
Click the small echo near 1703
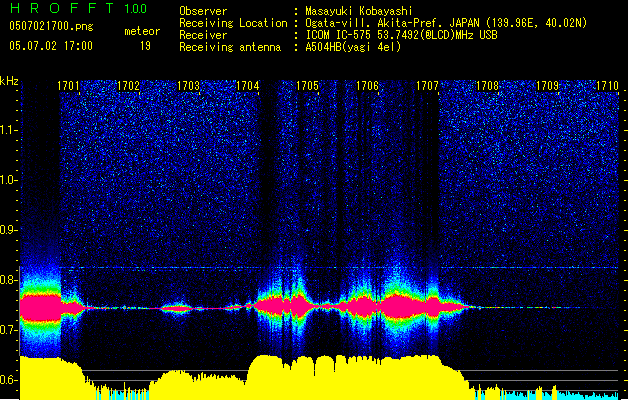177,309
